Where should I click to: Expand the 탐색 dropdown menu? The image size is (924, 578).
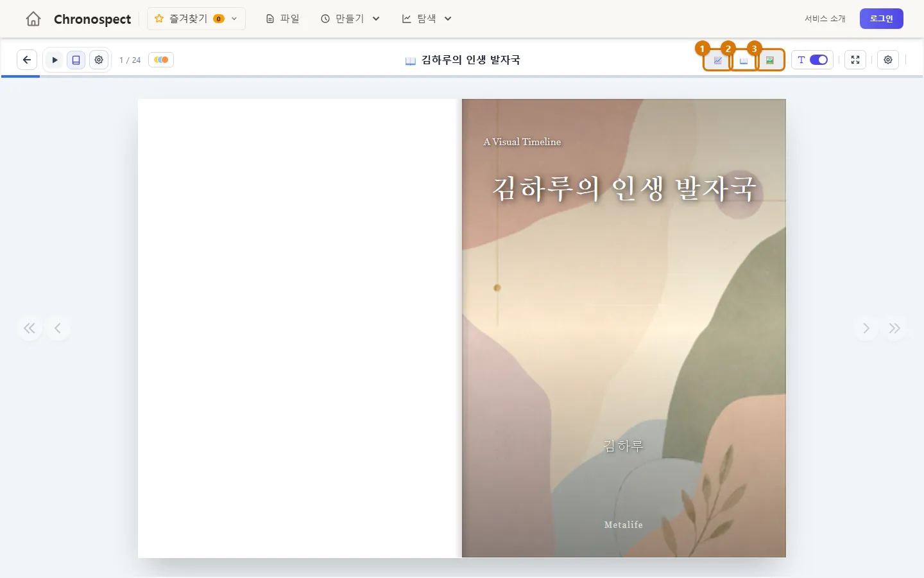pyautogui.click(x=427, y=19)
